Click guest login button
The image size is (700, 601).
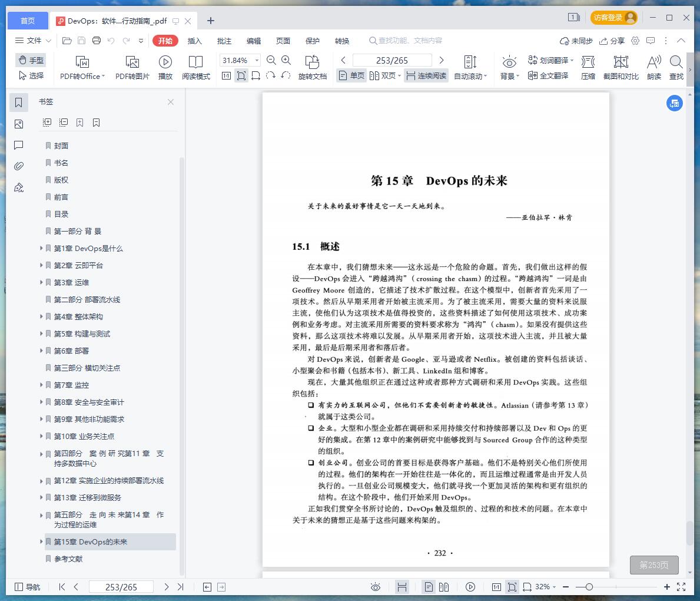pos(614,18)
